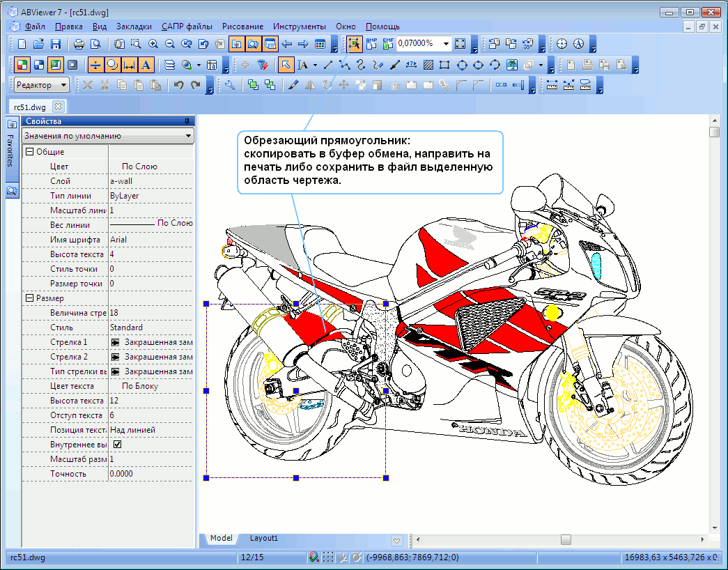Edit the Высота текста value 12
The image size is (728, 570).
click(151, 401)
